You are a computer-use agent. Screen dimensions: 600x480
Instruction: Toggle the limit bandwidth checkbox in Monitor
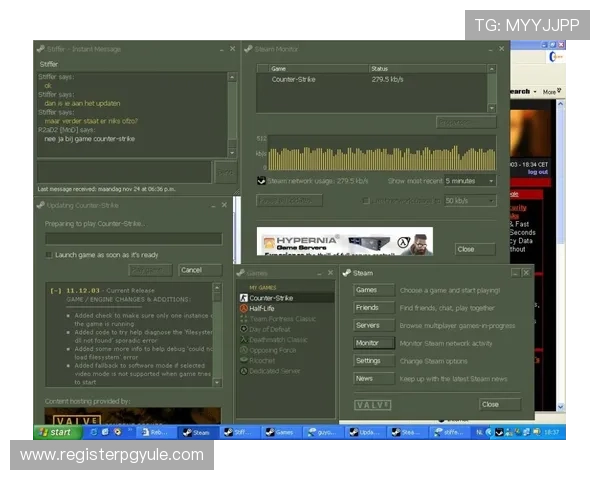[365, 201]
